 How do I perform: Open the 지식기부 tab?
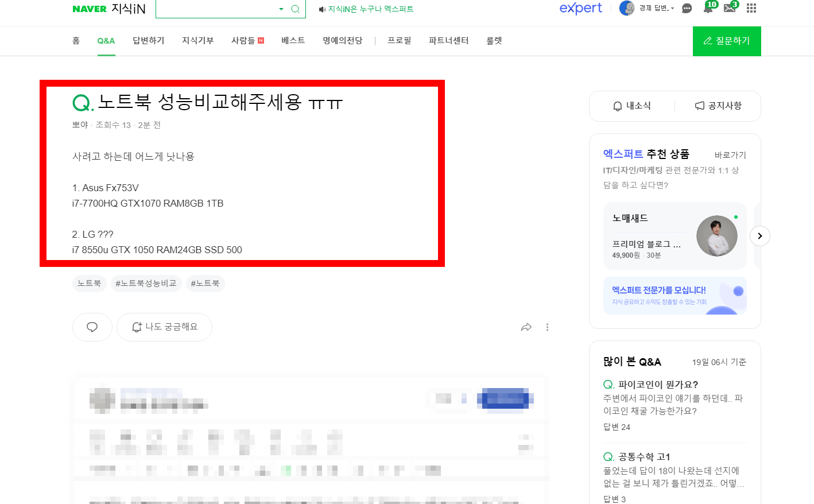(198, 41)
